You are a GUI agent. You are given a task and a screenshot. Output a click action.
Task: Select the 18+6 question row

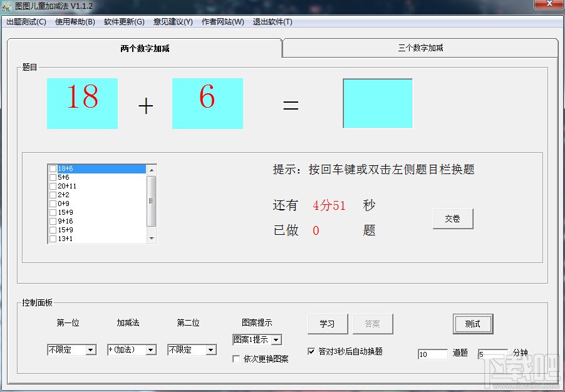[97, 168]
